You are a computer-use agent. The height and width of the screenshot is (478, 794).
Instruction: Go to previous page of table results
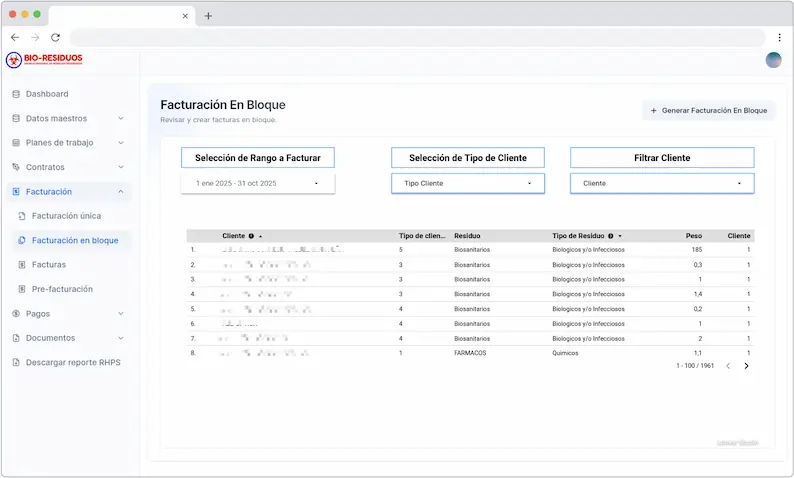tap(728, 366)
